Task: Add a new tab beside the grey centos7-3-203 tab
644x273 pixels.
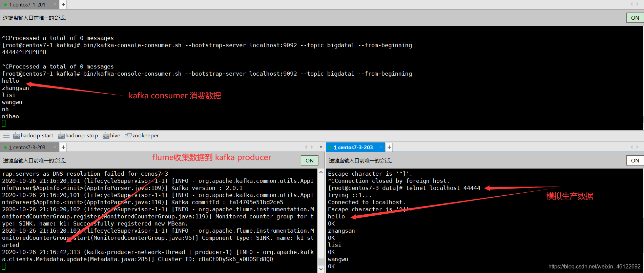Action: pyautogui.click(x=63, y=148)
